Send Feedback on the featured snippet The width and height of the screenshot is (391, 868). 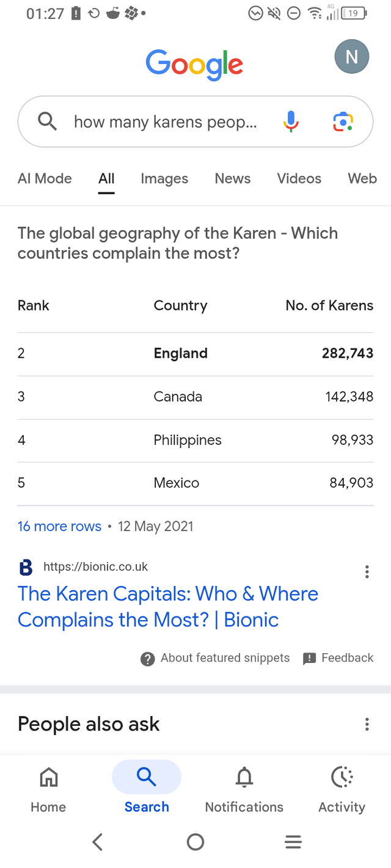(338, 658)
